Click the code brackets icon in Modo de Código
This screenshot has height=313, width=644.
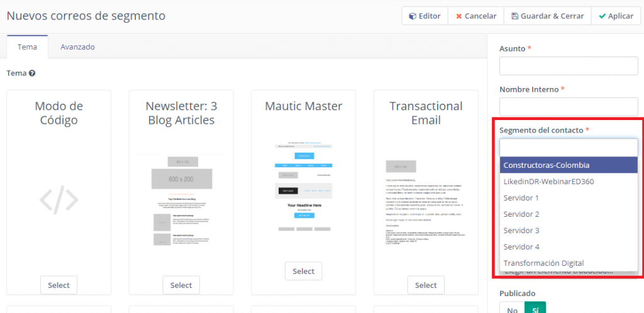[58, 200]
